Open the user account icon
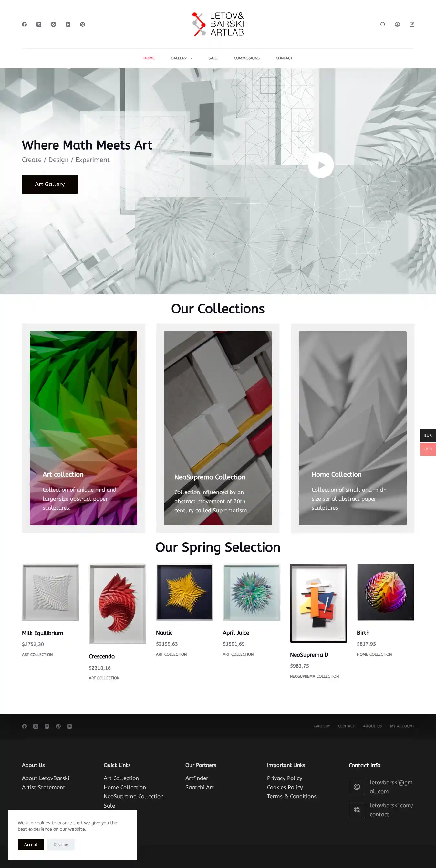Screen dimensions: 436x868 click(x=397, y=24)
